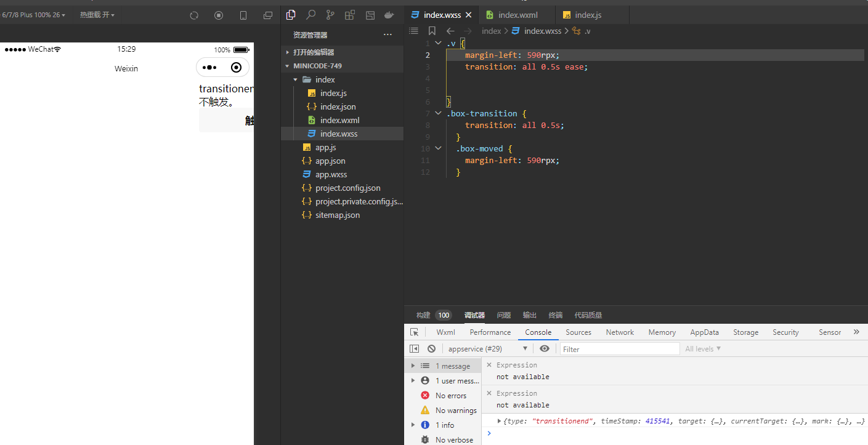This screenshot has height=445, width=868.
Task: Go forward with the editor right arrow
Action: [x=468, y=31]
